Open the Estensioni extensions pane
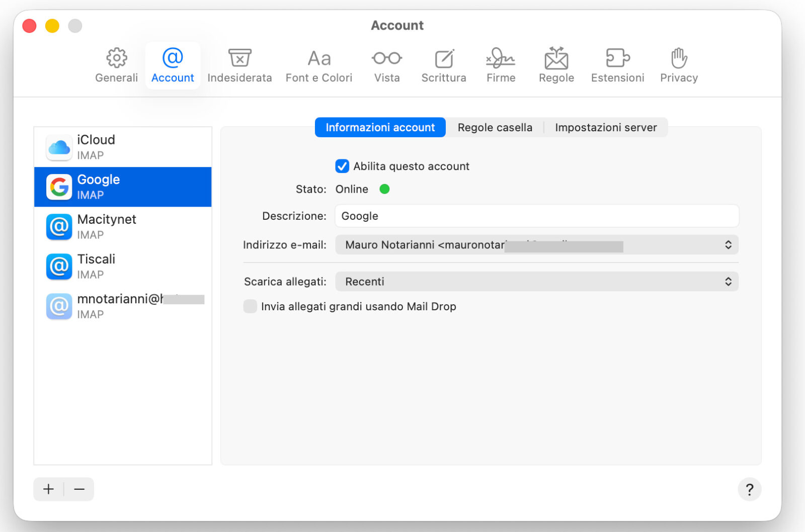This screenshot has height=532, width=805. [617, 64]
